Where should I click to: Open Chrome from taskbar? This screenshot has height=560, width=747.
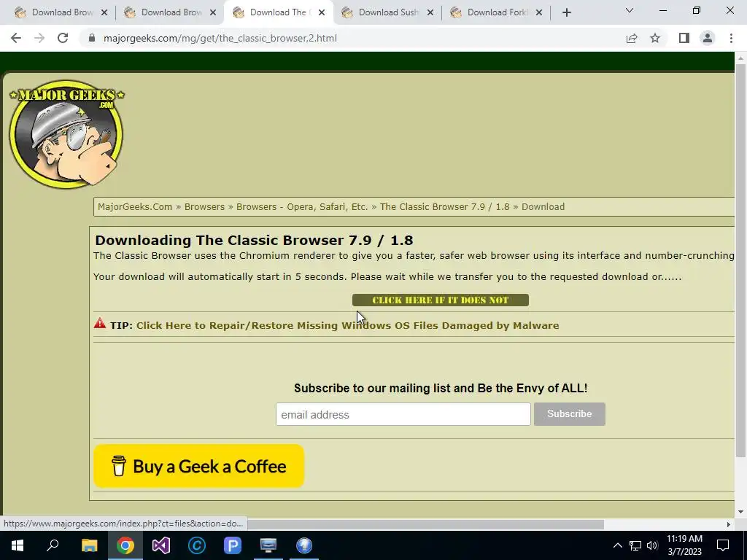click(x=125, y=545)
